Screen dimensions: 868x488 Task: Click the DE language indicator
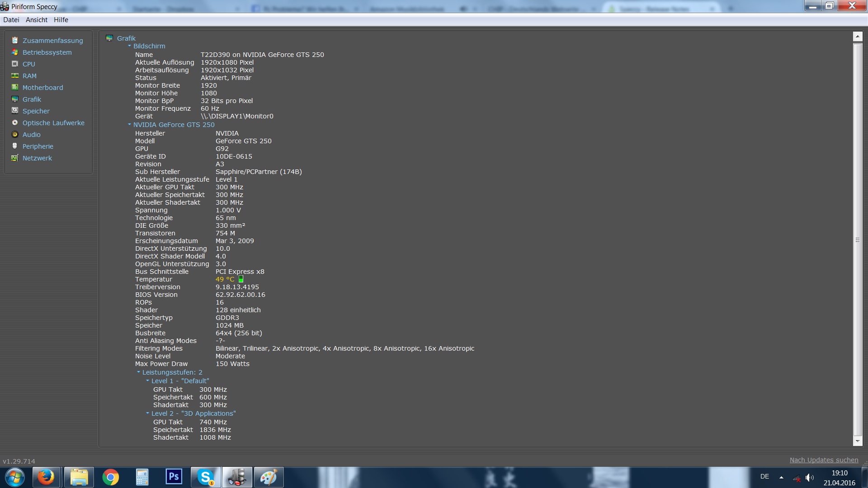coord(764,477)
